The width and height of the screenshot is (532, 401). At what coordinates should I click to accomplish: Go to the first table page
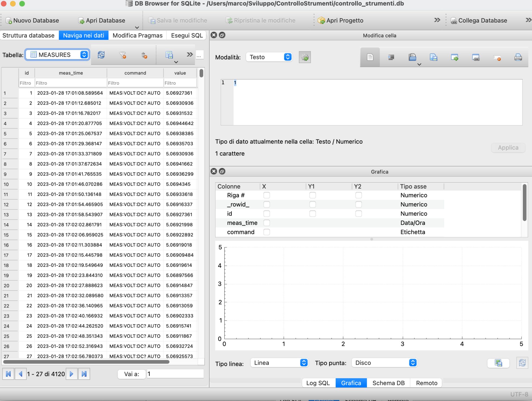pyautogui.click(x=8, y=374)
